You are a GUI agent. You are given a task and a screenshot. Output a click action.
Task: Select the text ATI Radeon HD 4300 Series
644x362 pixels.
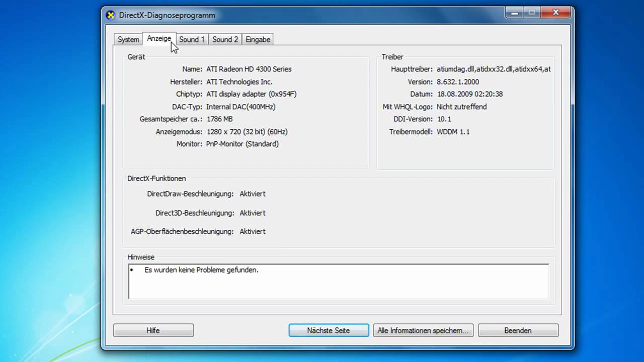(249, 69)
